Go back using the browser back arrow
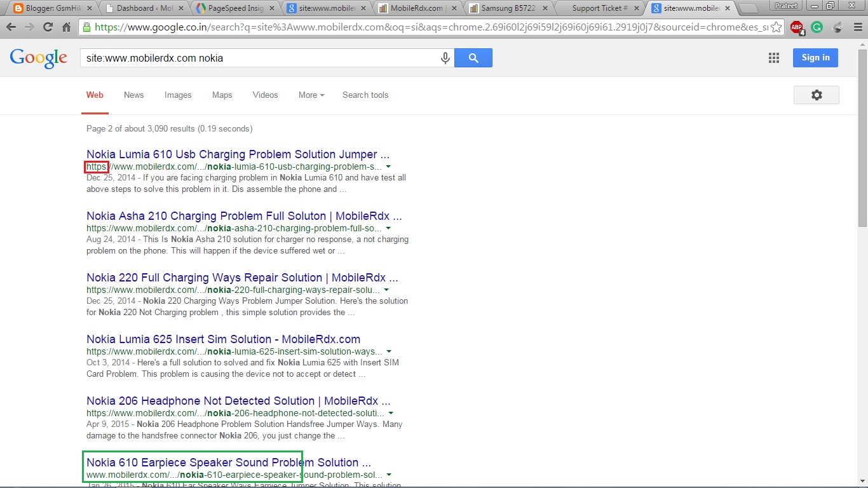868x488 pixels. [11, 27]
